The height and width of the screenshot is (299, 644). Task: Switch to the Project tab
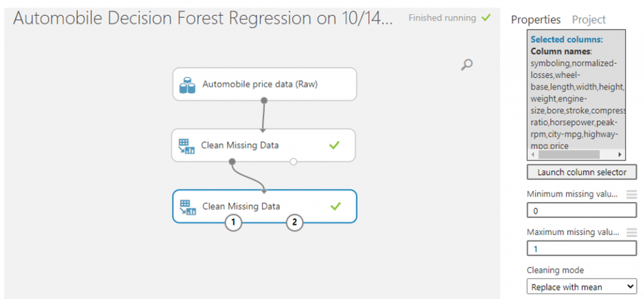[589, 20]
